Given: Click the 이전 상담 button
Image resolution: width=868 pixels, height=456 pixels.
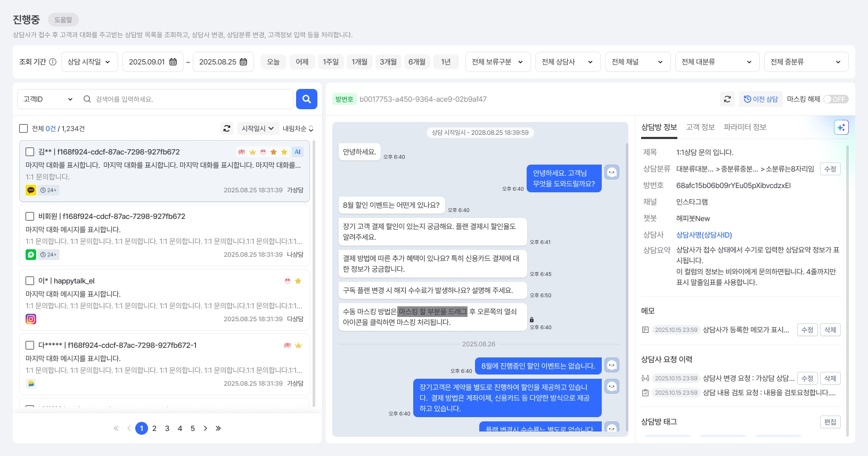Looking at the screenshot, I should [x=761, y=99].
